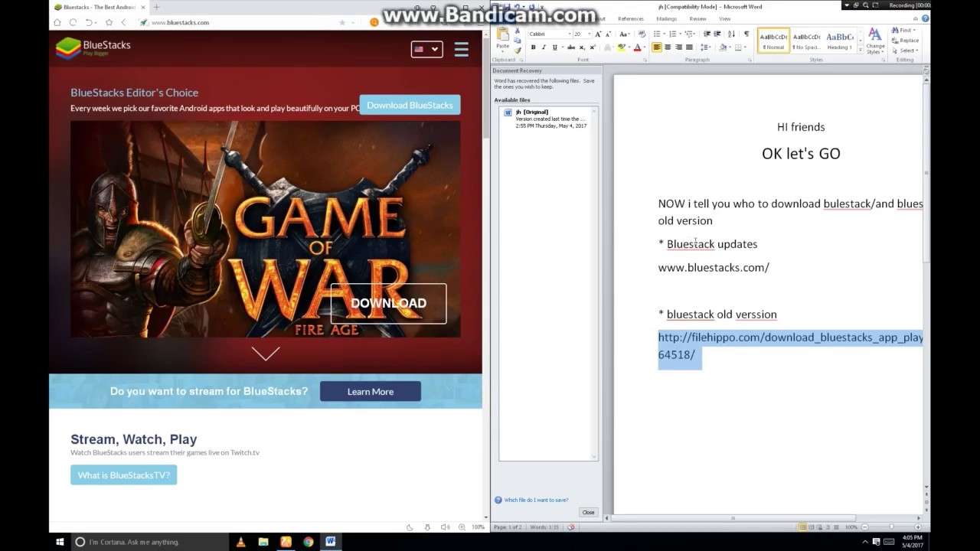This screenshot has height=551, width=980.
Task: Open the BlueStacks hamburger menu
Action: pos(461,49)
